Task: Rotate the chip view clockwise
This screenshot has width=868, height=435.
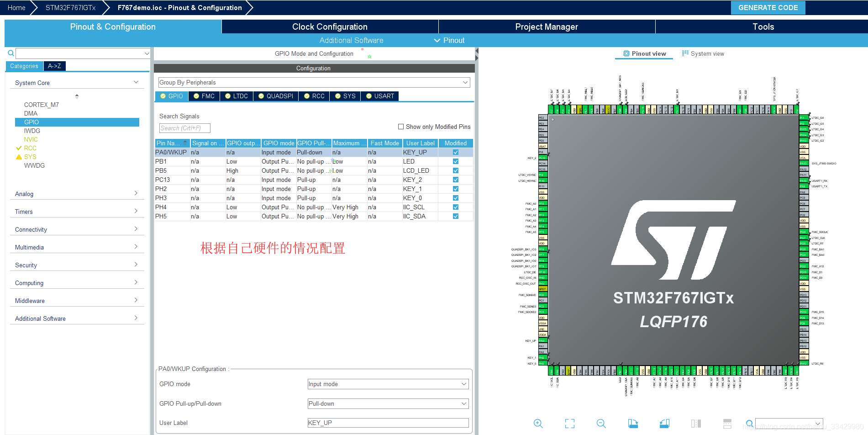Action: [x=633, y=424]
